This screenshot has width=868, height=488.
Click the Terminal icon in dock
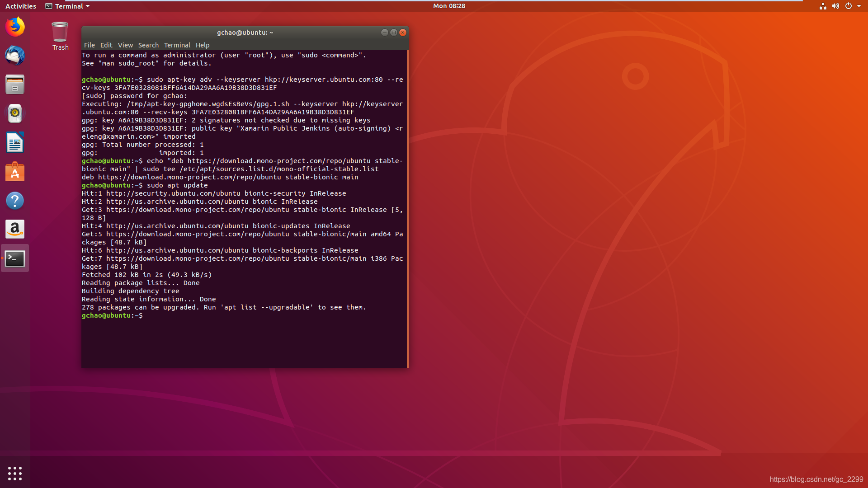point(15,258)
